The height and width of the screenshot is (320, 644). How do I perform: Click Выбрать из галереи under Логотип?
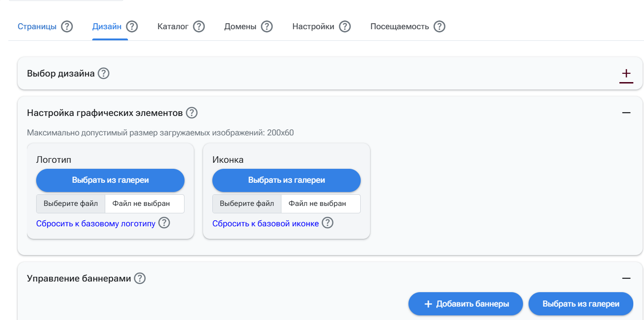[110, 180]
